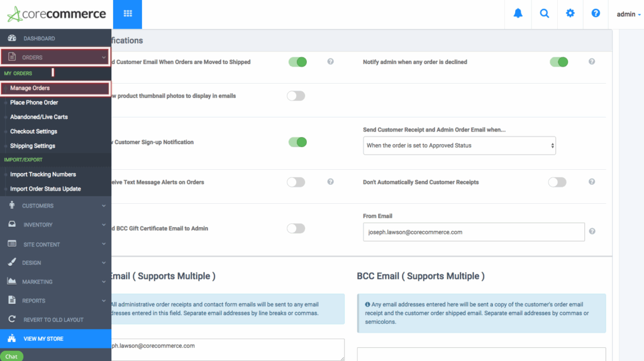Click the notifications bell icon
The image size is (644, 361).
point(518,14)
